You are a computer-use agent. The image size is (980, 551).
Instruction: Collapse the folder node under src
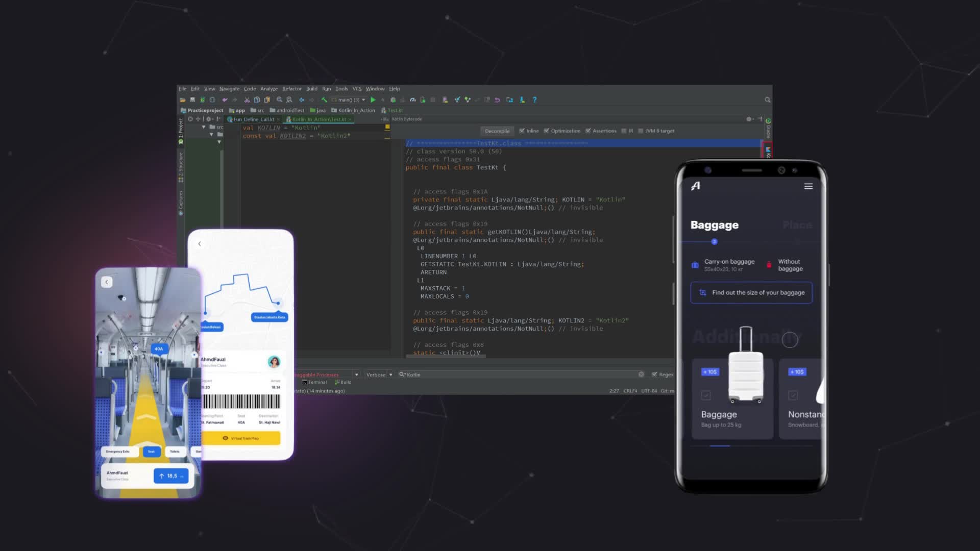pos(211,135)
